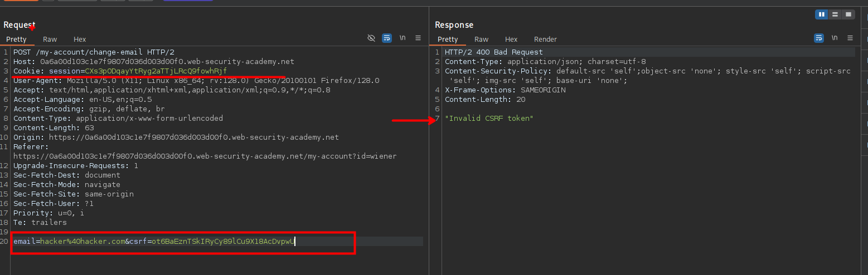Screen dimensions: 868x275
Task: Toggle word wrap icon in Response panel
Action: [819, 38]
